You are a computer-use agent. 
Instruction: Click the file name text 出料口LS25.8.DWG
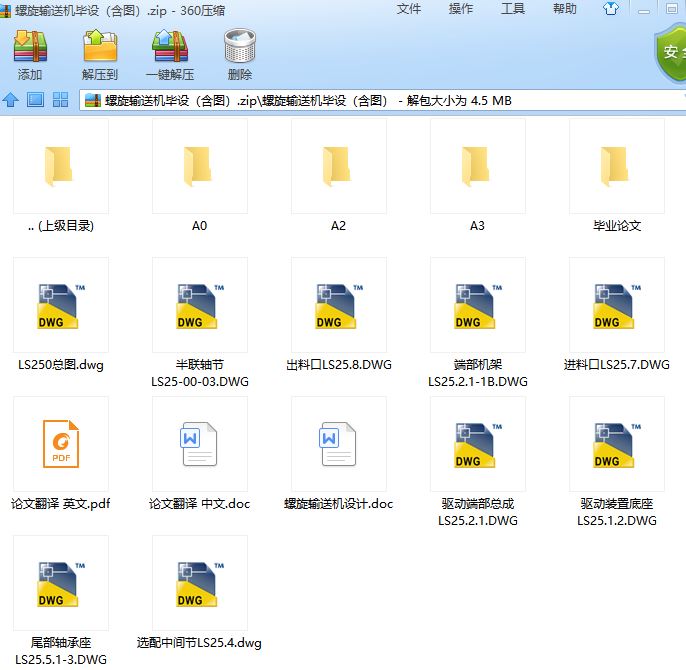pyautogui.click(x=339, y=365)
